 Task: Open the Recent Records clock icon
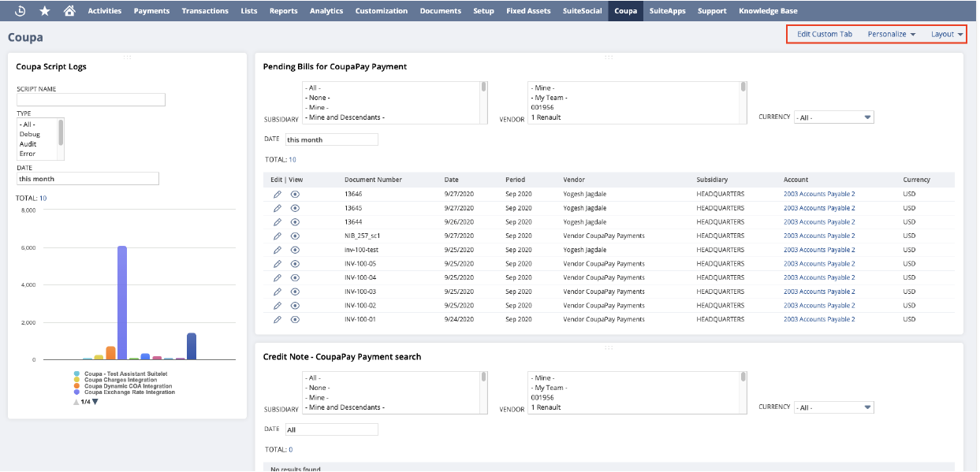pyautogui.click(x=20, y=11)
